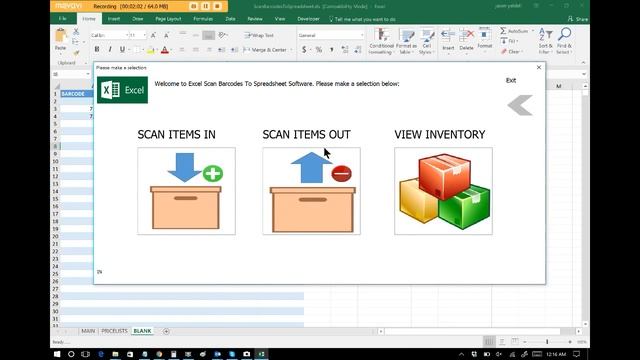Screen dimensions: 640x360
Task: Click the gray back arrow in dialog
Action: point(520,105)
